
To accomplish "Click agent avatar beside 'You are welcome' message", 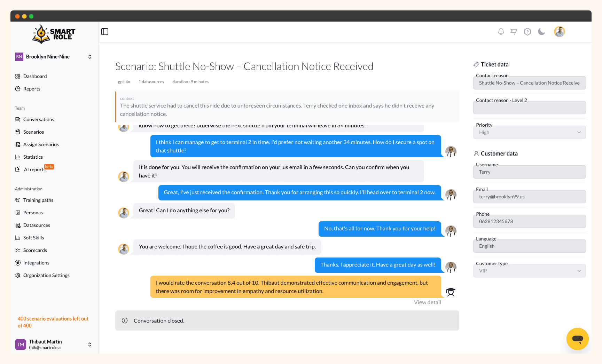I will click(x=124, y=249).
